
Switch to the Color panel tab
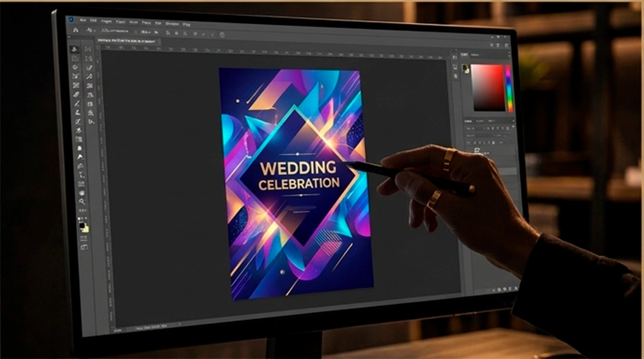click(465, 54)
